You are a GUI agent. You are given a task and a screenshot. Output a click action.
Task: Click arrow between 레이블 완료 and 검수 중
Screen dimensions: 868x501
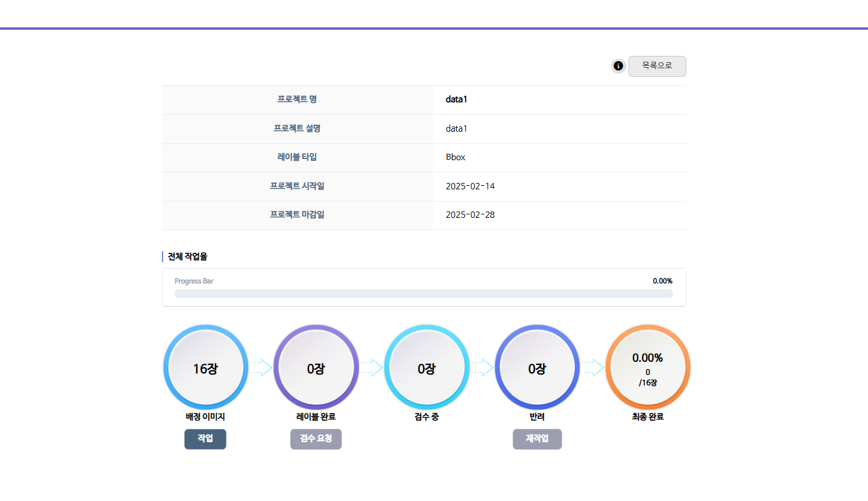371,368
